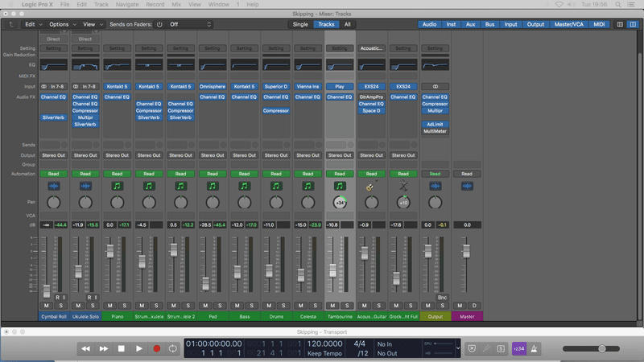The width and height of the screenshot is (644, 362).
Task: Open Space D plugin on Acoustic Guitar
Action: (371, 111)
